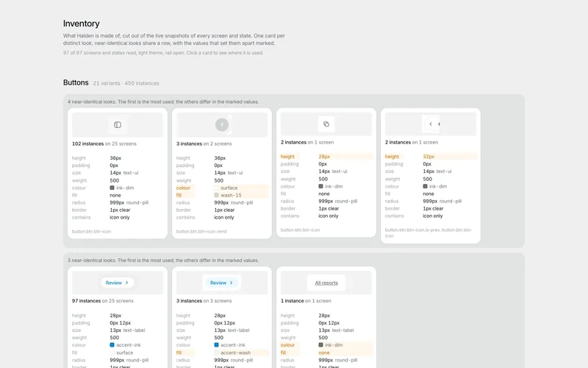The height and width of the screenshot is (368, 588).
Task: Open the card with 102 instances on 25 screens
Action: coord(118,174)
